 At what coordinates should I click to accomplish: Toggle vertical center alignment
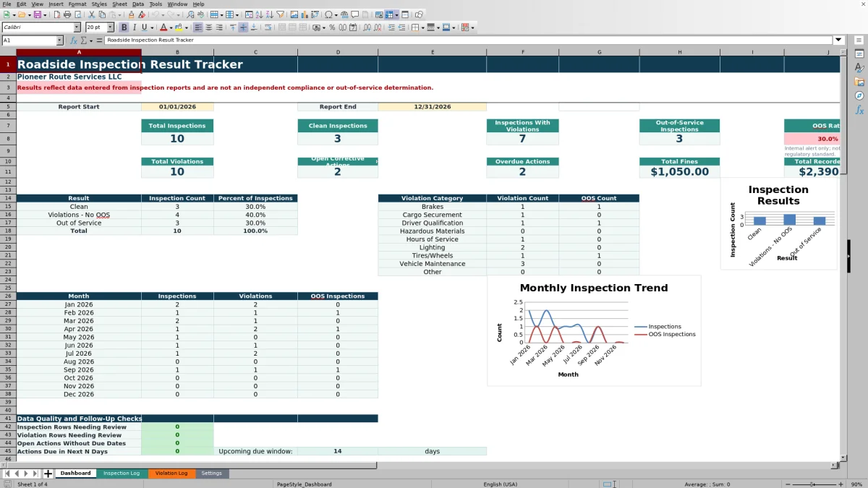(x=243, y=27)
